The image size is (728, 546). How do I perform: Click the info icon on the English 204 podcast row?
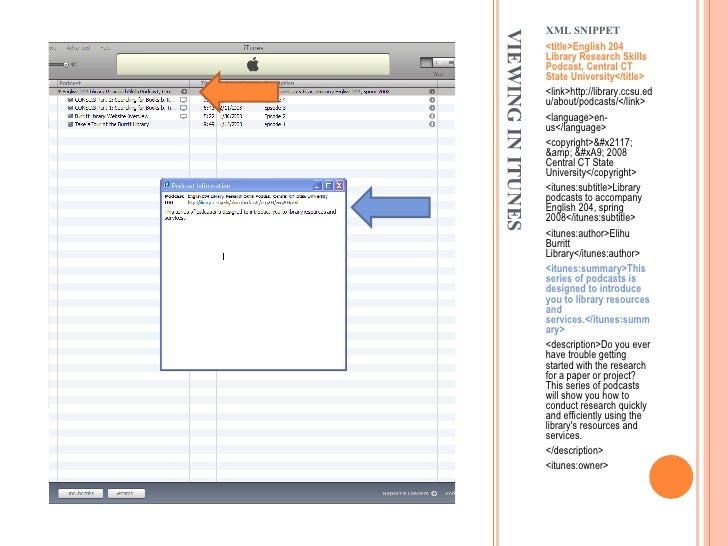[x=432, y=91]
